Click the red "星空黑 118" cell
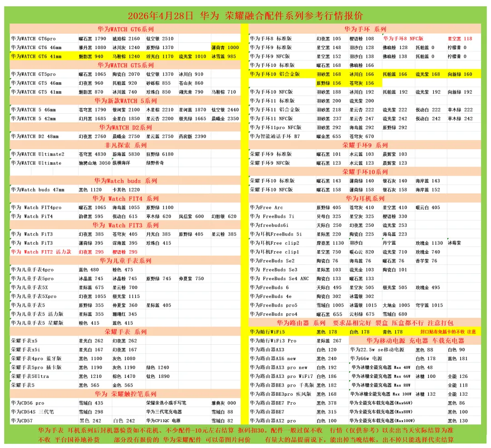 click(460, 39)
